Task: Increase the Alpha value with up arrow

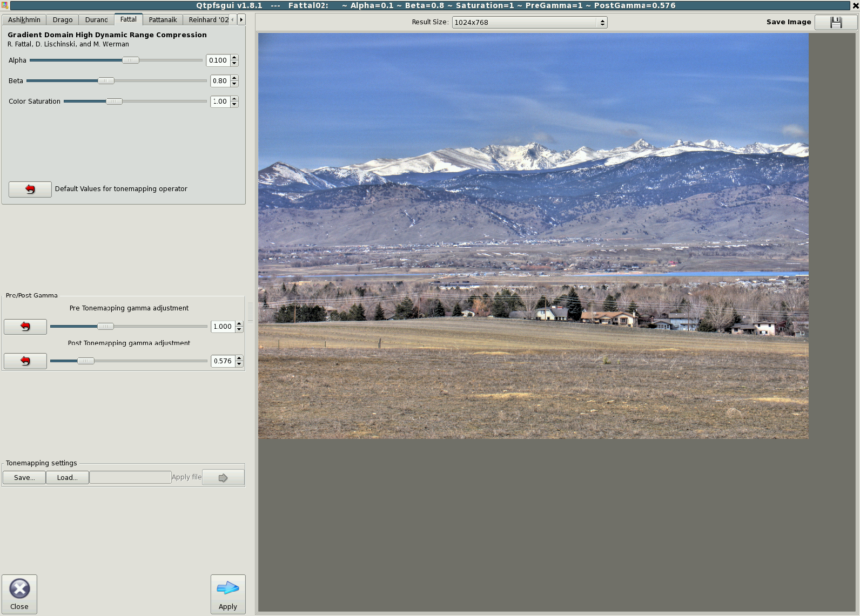Action: pyautogui.click(x=234, y=58)
